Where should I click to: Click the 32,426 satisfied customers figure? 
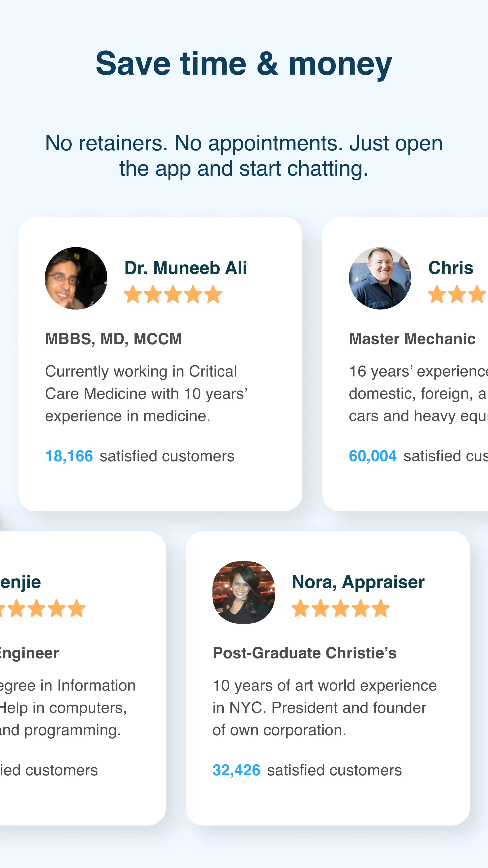pos(236,770)
